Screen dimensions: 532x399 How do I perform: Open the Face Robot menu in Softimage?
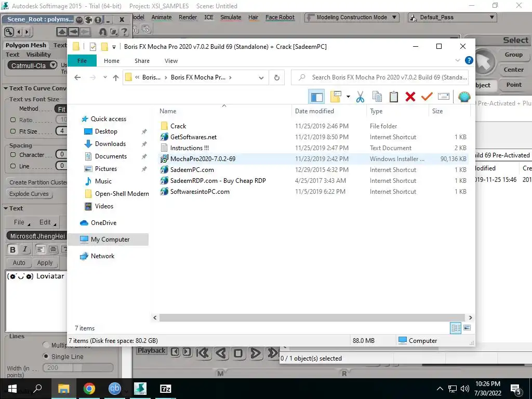coord(280,17)
